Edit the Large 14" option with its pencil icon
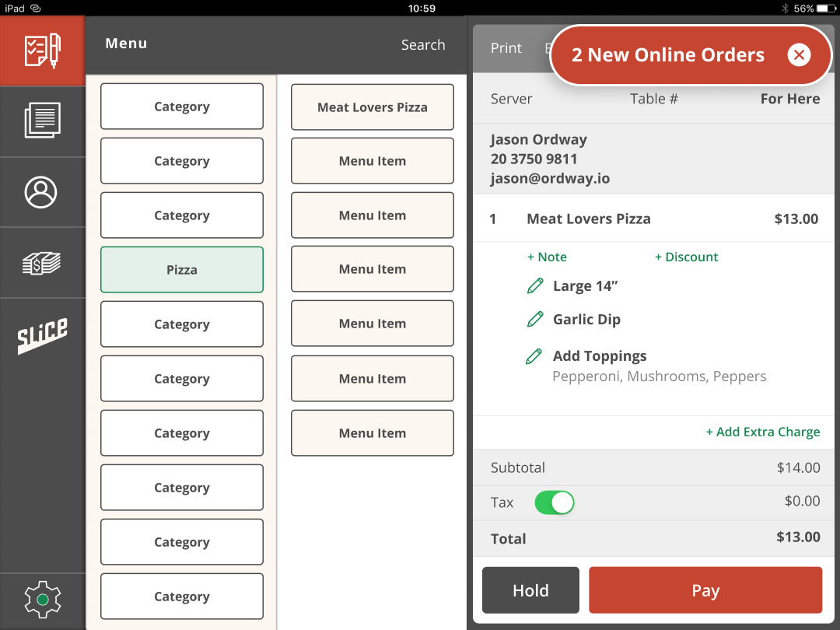840x630 pixels. click(x=534, y=285)
